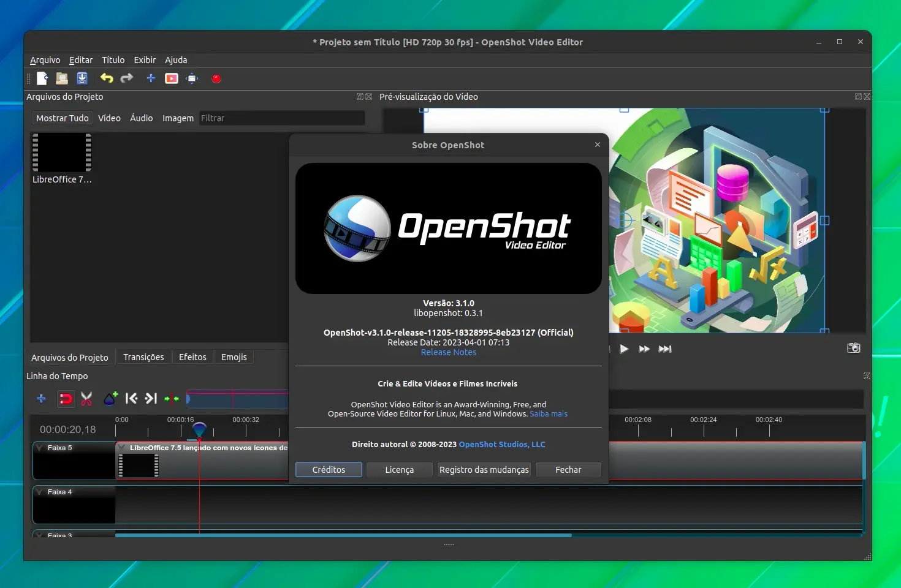Screen dimensions: 901x588
Task: Open Saiba mais link
Action: click(549, 414)
